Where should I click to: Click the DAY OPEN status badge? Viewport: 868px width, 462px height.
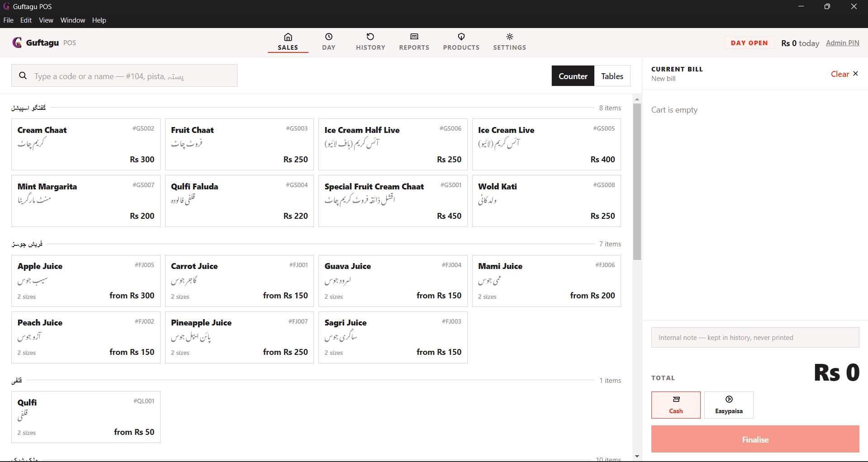749,43
